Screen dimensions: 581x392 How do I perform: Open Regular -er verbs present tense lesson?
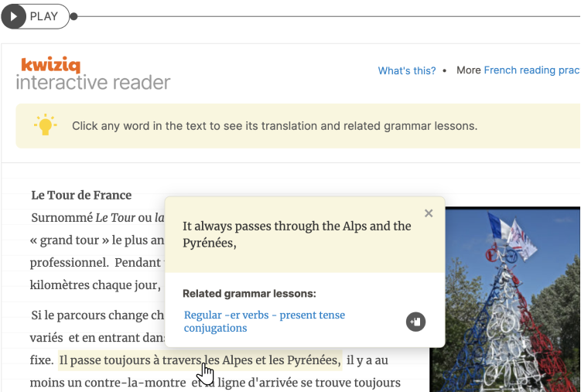[264, 322]
